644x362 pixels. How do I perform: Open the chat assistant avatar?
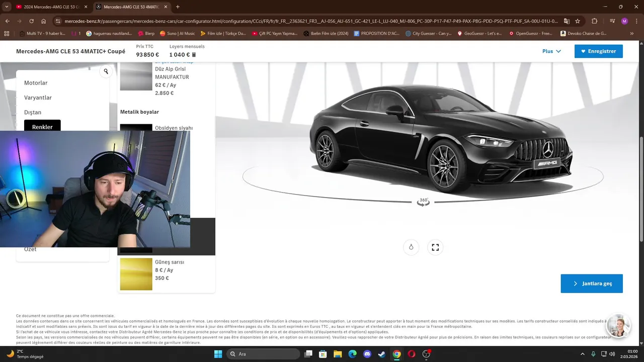(x=618, y=326)
